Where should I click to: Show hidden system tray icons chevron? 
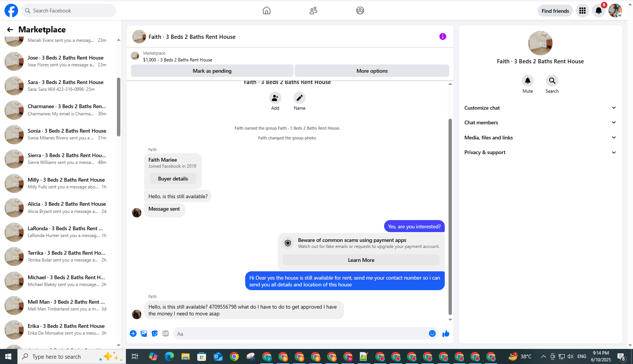coord(544,356)
